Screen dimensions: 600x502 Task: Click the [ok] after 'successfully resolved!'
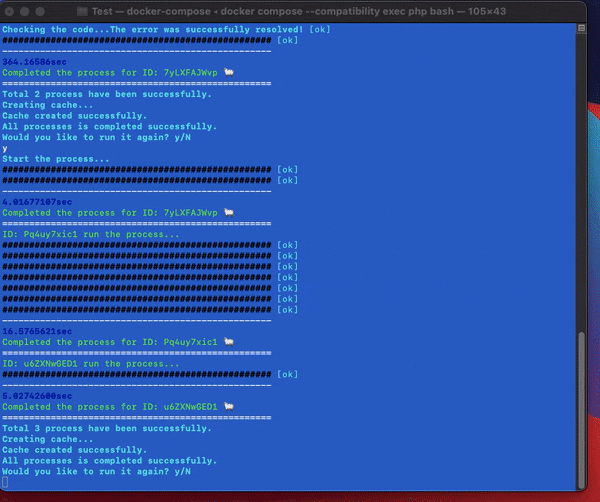coord(320,29)
